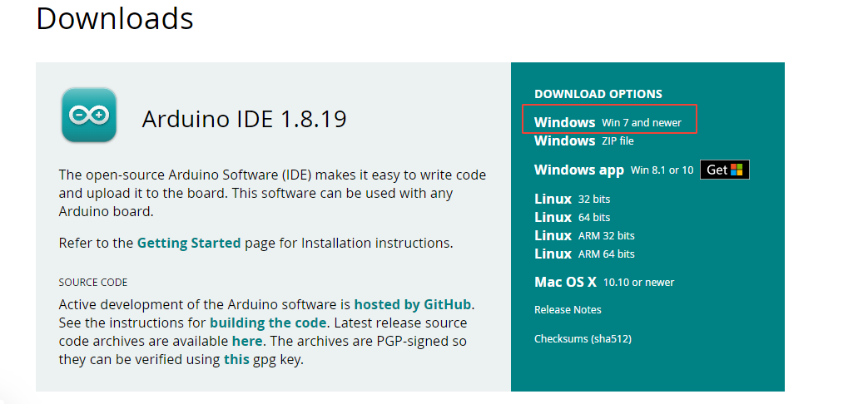Follow the hosted by GitHub link

coord(414,304)
